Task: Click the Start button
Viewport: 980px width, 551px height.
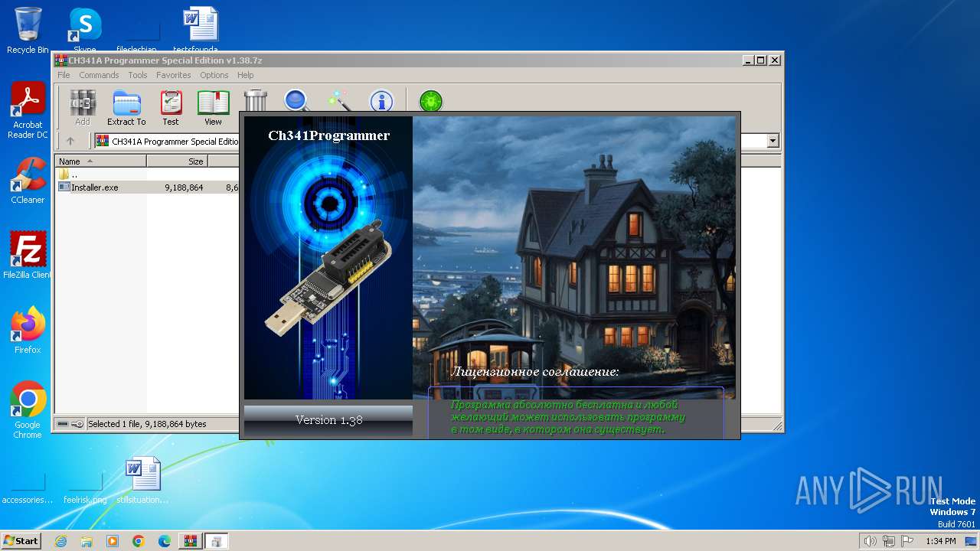Action: pos(21,541)
